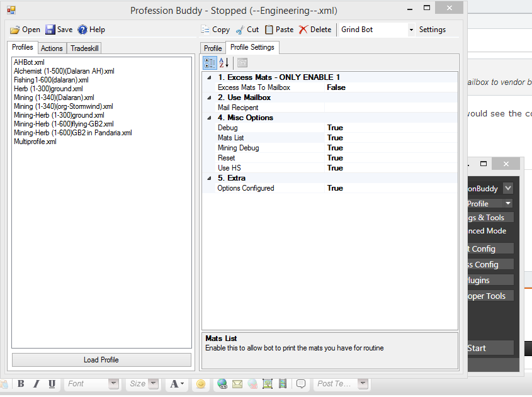Screen dimensions: 532x397
Task: Select Mining-Herb (1-600)GB2 in Pandaria.xml
Action: [73, 133]
